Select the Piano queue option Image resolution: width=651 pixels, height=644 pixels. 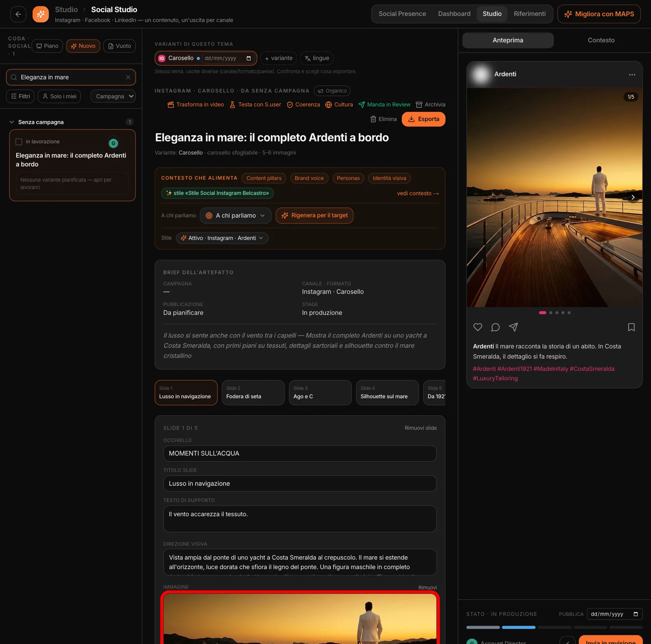pyautogui.click(x=47, y=46)
